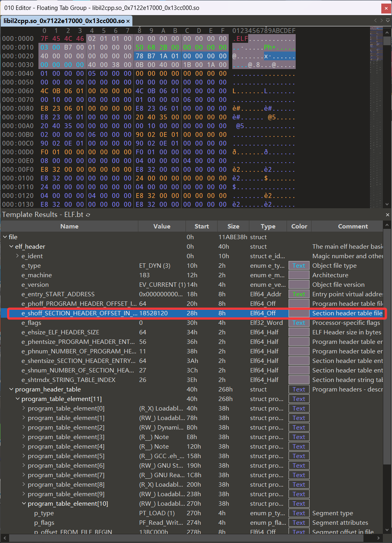Viewport: 392px width, 543px height.
Task: Click the e_type color swatch
Action: point(299,265)
